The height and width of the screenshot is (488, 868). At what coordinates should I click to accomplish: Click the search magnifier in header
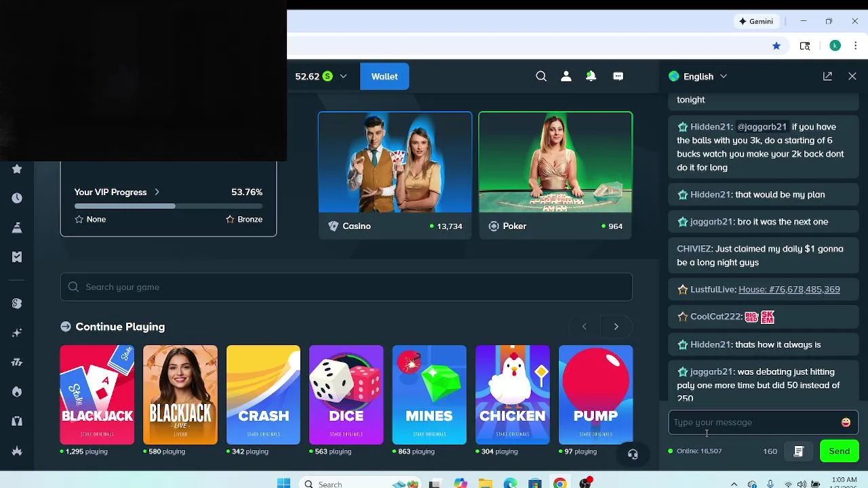click(541, 77)
